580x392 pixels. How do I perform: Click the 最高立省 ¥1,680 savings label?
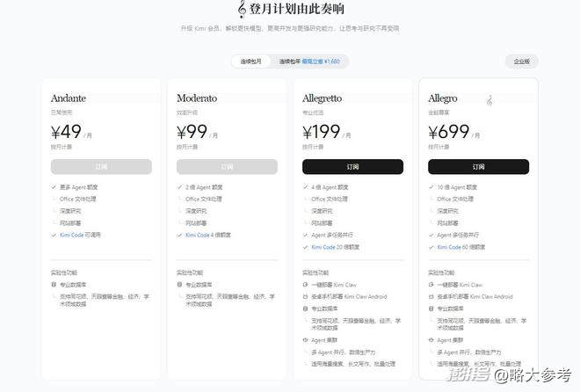click(x=323, y=62)
